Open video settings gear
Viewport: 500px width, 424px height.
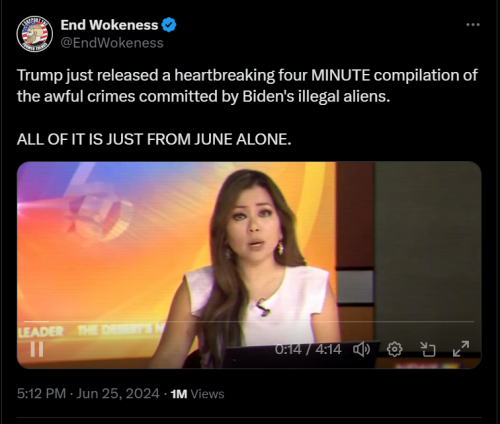point(394,349)
